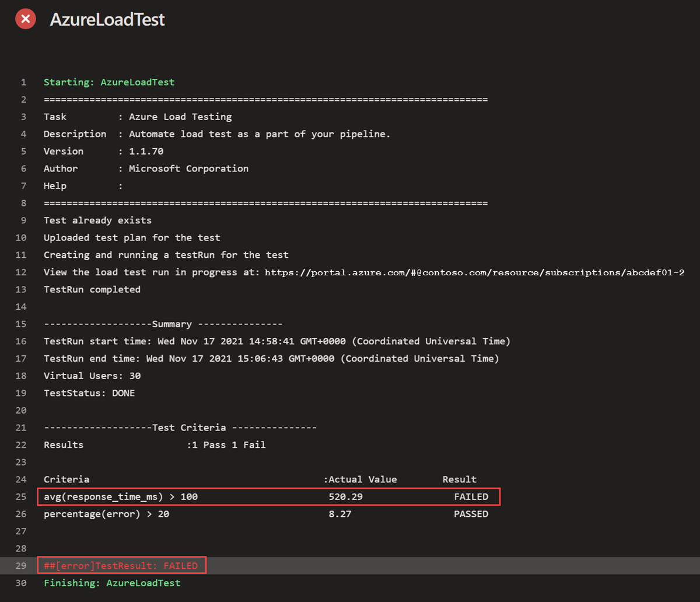Select the TestRun end time line
700x602 pixels.
coord(271,359)
